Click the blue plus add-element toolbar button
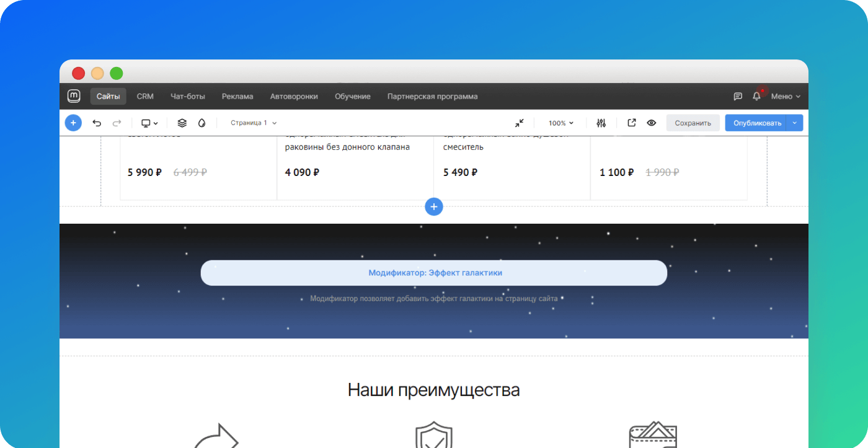Image resolution: width=868 pixels, height=448 pixels. pos(73,123)
